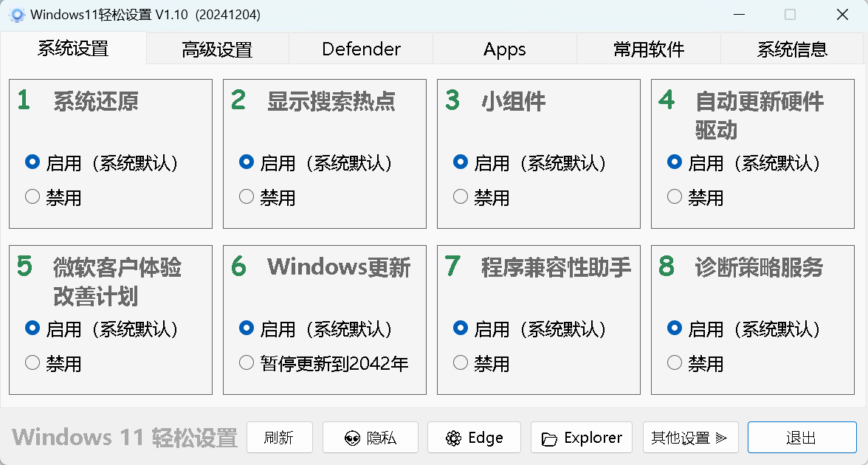Disable 显示搜索热点

pyautogui.click(x=246, y=196)
